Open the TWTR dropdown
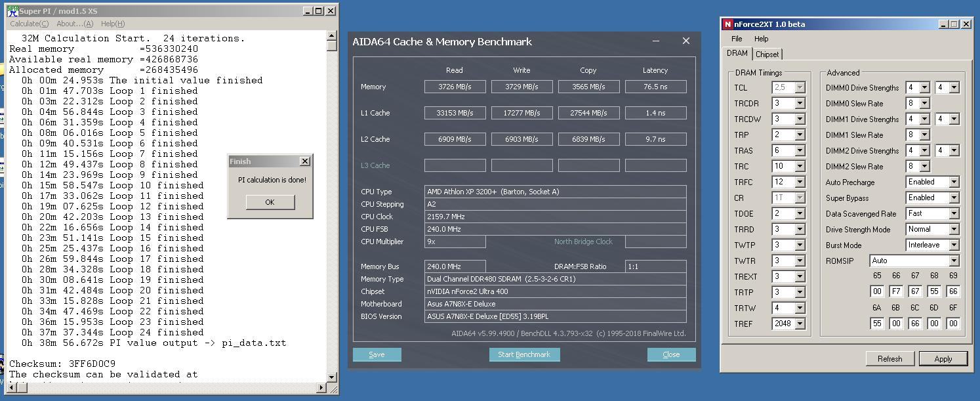Image resolution: width=980 pixels, height=401 pixels. (x=800, y=261)
